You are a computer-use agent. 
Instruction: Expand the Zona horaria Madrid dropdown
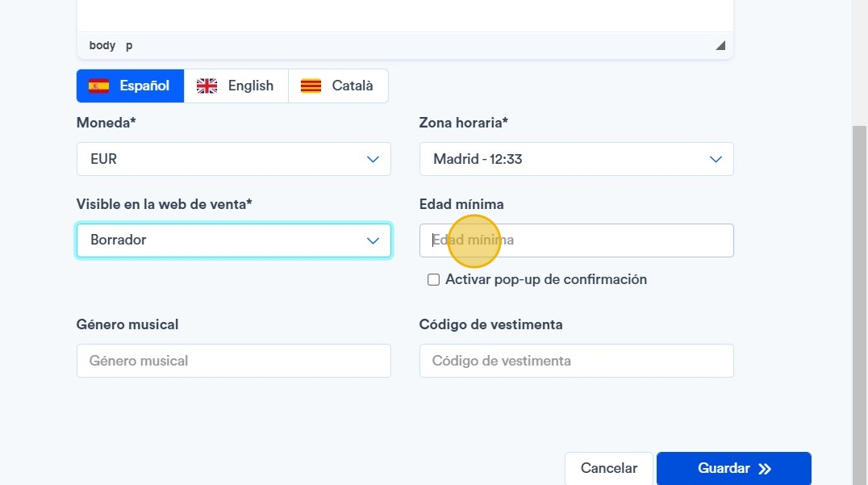click(576, 159)
